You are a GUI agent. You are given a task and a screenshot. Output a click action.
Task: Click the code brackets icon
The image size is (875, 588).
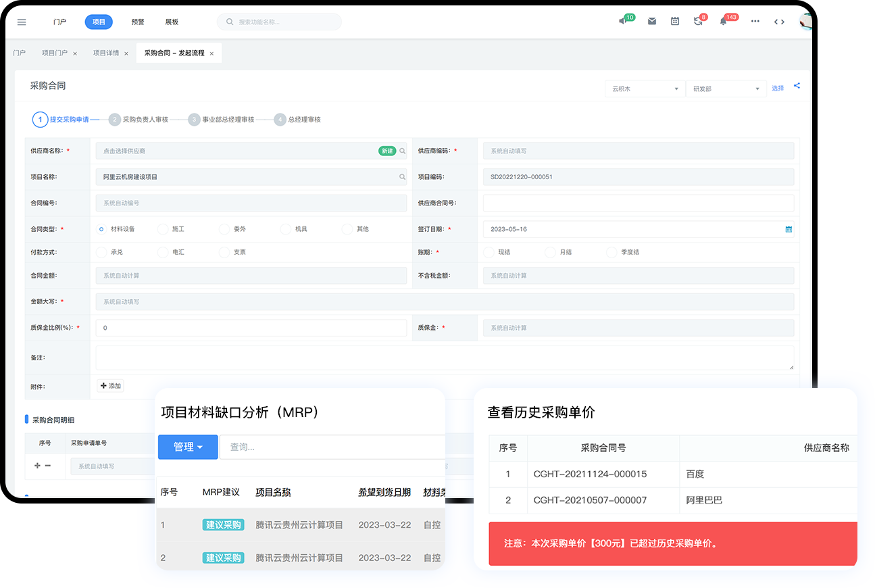[x=779, y=22]
